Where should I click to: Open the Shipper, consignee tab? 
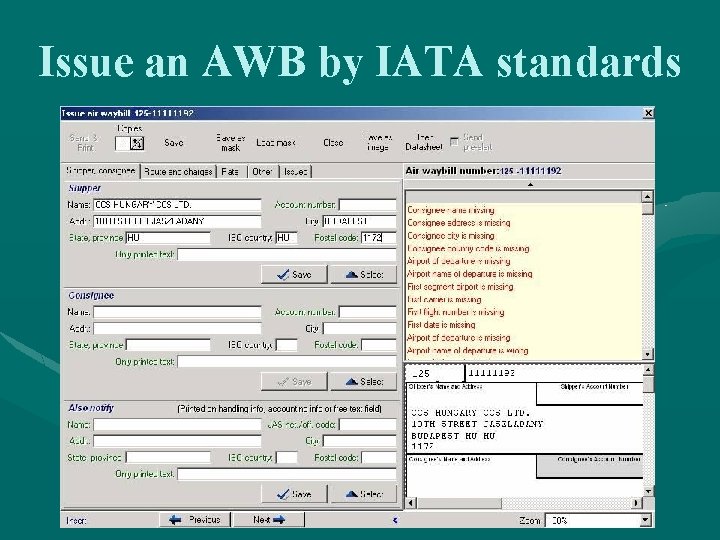101,171
